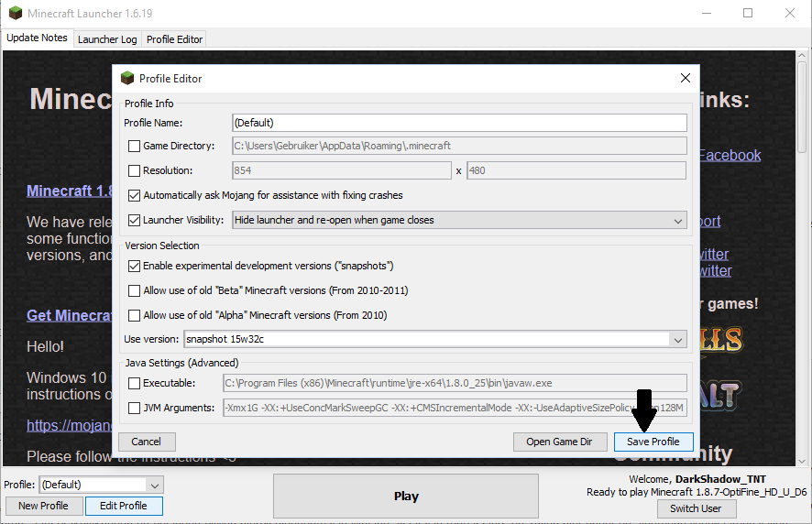Cancel the profile editing
812x524 pixels.
pyautogui.click(x=147, y=442)
